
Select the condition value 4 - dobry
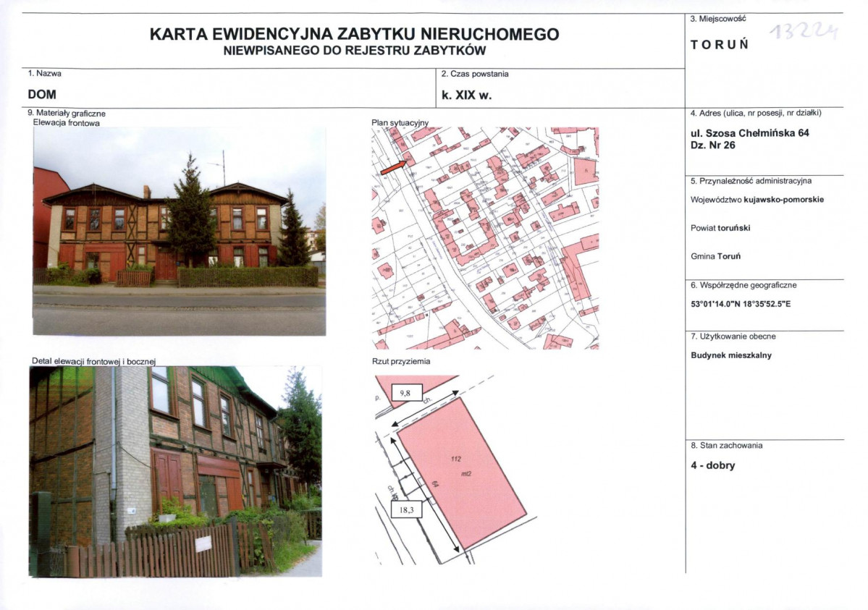click(x=713, y=465)
